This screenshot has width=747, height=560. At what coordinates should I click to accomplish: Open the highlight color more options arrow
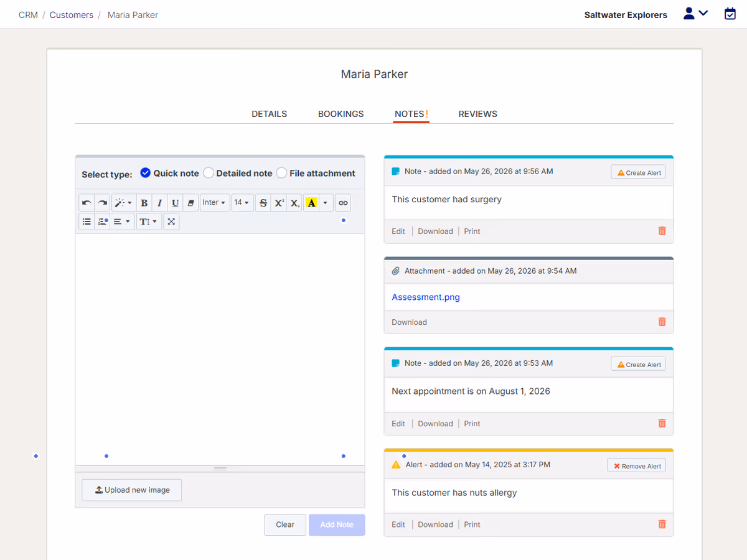pos(326,203)
